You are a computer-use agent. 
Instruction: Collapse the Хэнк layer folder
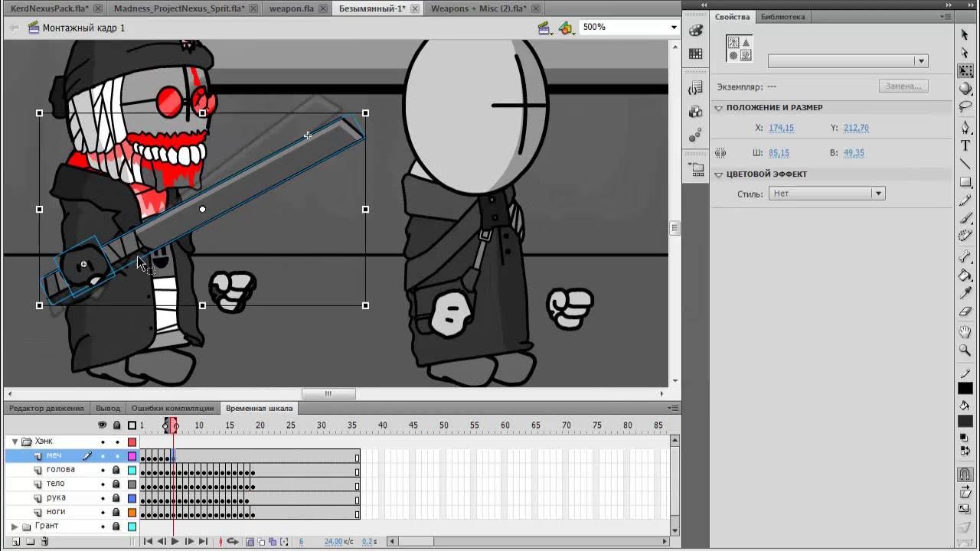pos(15,442)
